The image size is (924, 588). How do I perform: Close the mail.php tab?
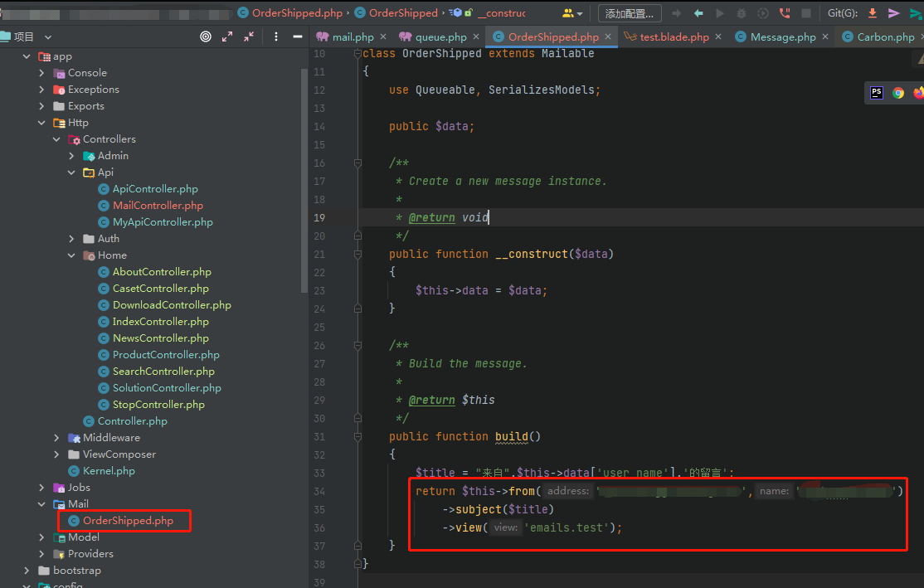[383, 36]
